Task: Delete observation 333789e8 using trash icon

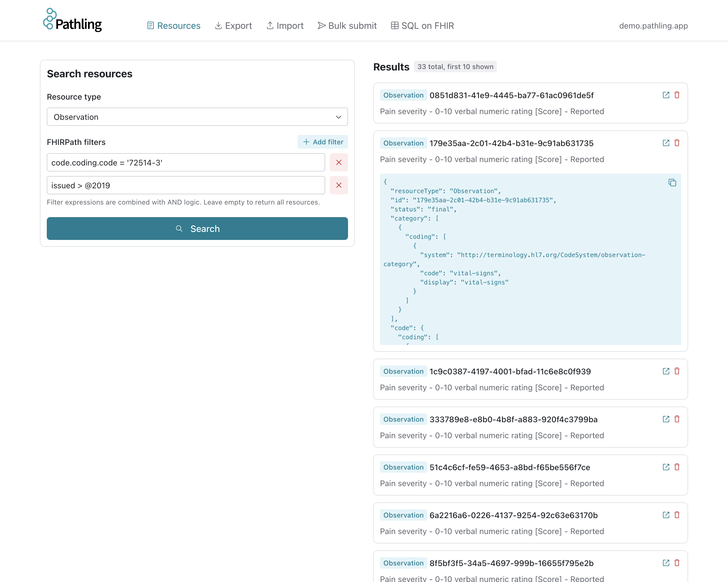Action: [x=677, y=419]
